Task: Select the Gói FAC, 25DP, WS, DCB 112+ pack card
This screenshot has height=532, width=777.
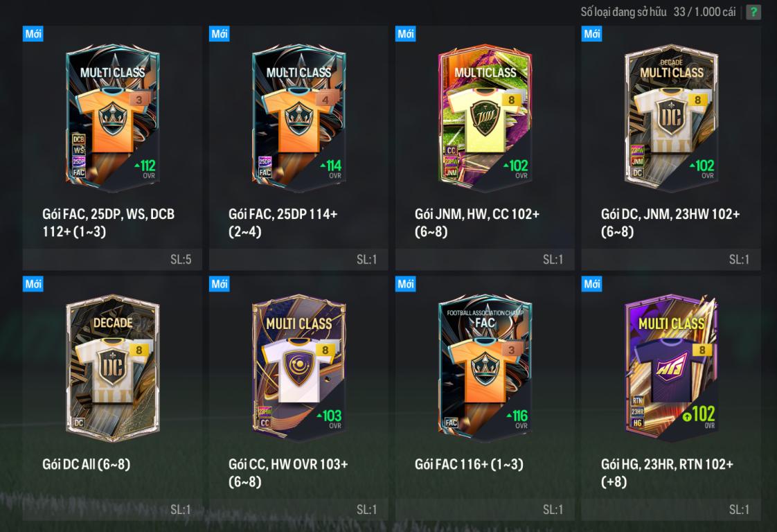Action: point(112,148)
